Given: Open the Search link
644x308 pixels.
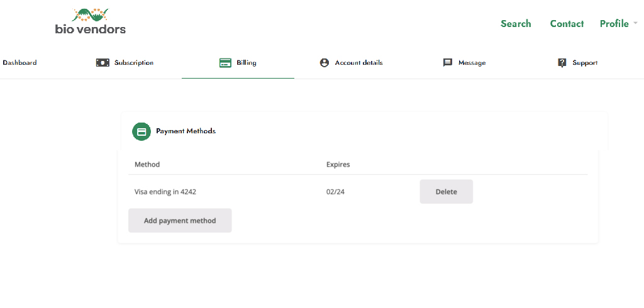Looking at the screenshot, I should pyautogui.click(x=516, y=24).
